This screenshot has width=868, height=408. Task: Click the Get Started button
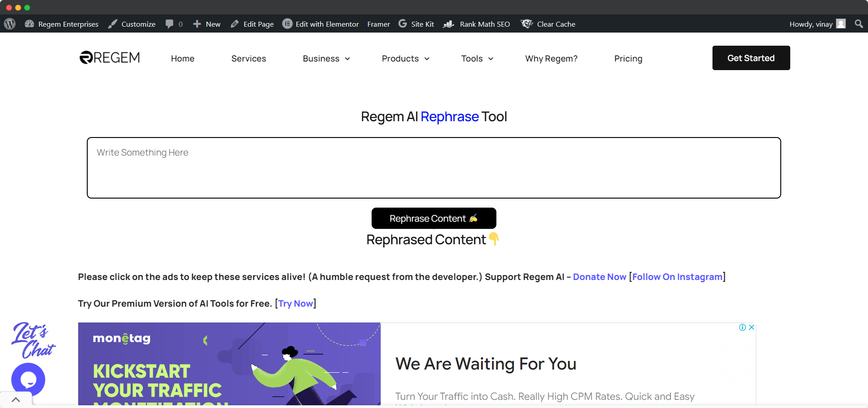pyautogui.click(x=750, y=58)
